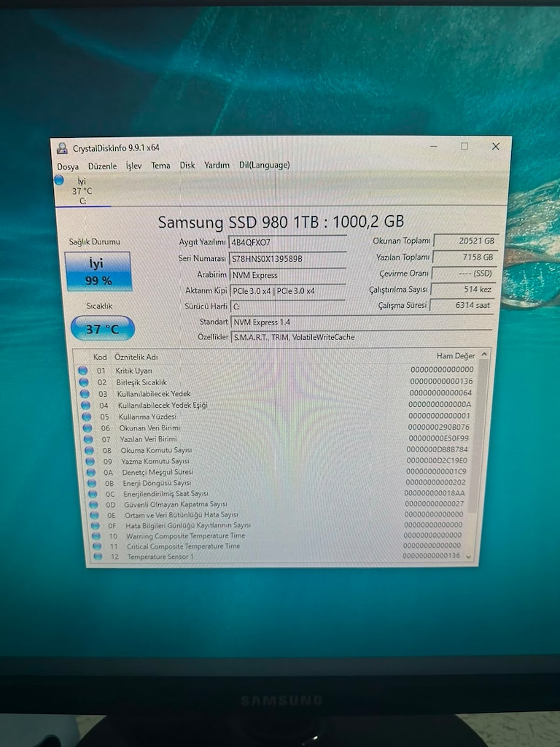Open the Yardım menu

click(x=217, y=165)
